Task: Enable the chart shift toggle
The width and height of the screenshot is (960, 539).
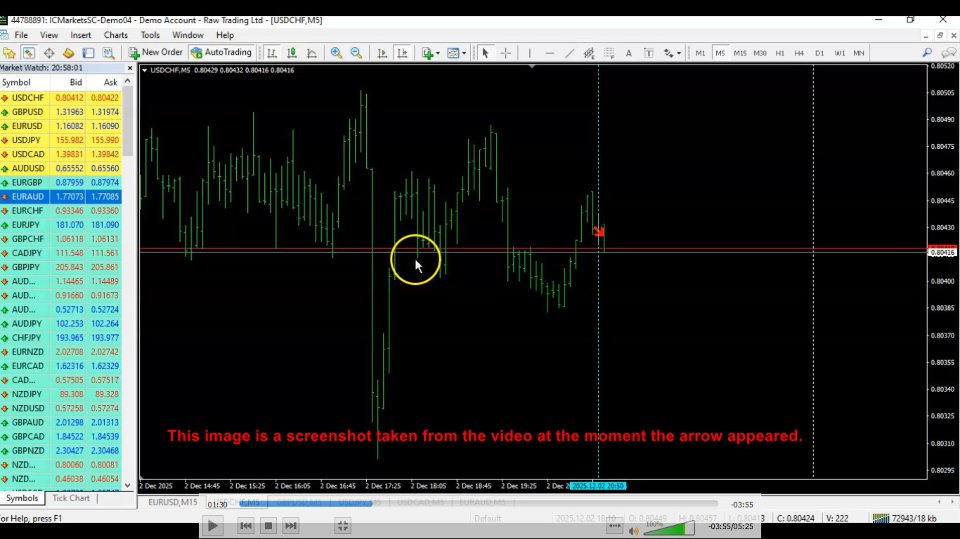Action: click(x=402, y=53)
